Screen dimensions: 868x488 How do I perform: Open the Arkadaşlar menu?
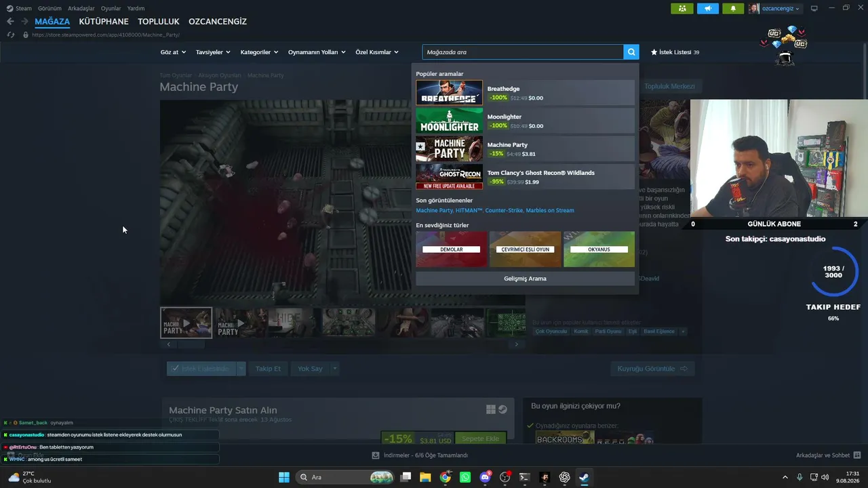click(x=81, y=8)
